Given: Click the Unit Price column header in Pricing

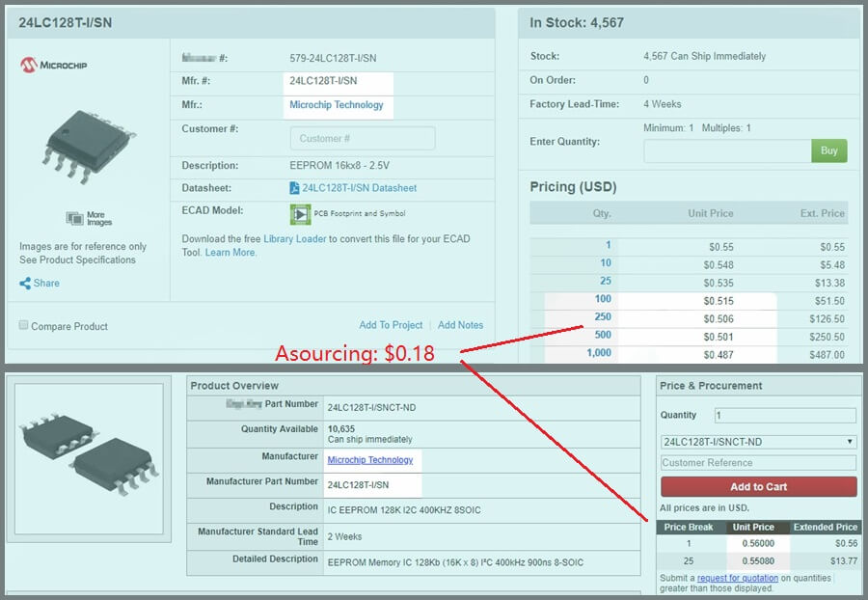Looking at the screenshot, I should tap(711, 213).
